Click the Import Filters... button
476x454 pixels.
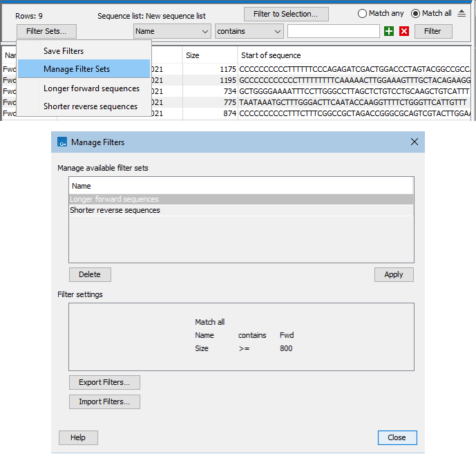(104, 401)
